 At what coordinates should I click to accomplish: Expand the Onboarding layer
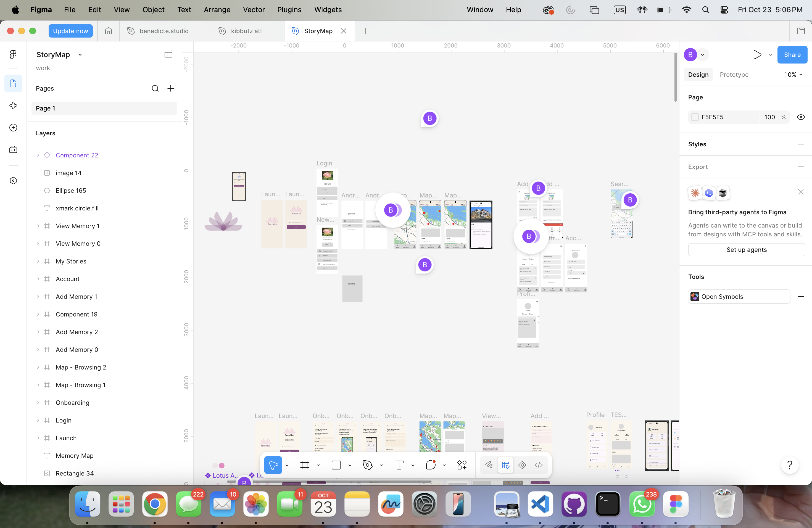coord(38,402)
